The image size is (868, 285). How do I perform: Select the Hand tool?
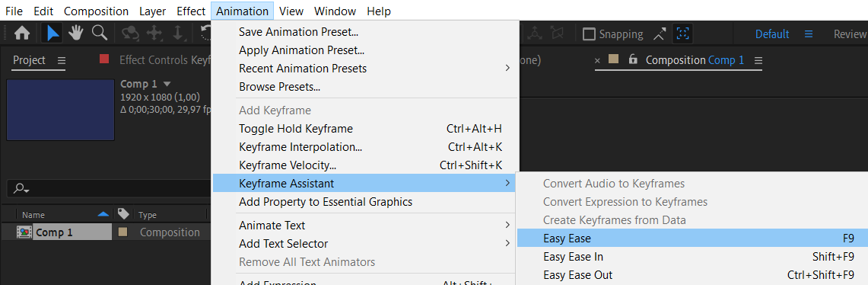76,34
